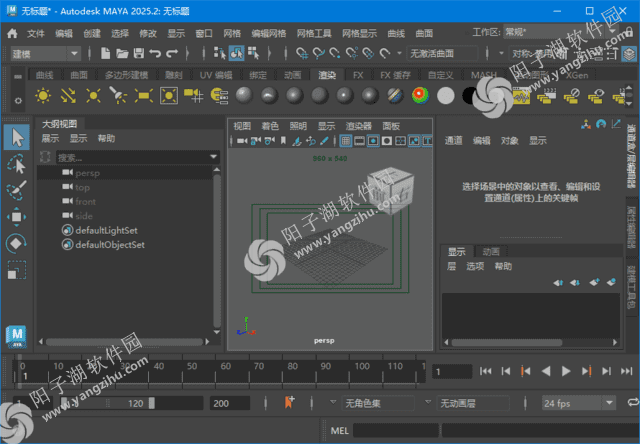Go to the end of playback range

click(x=627, y=371)
